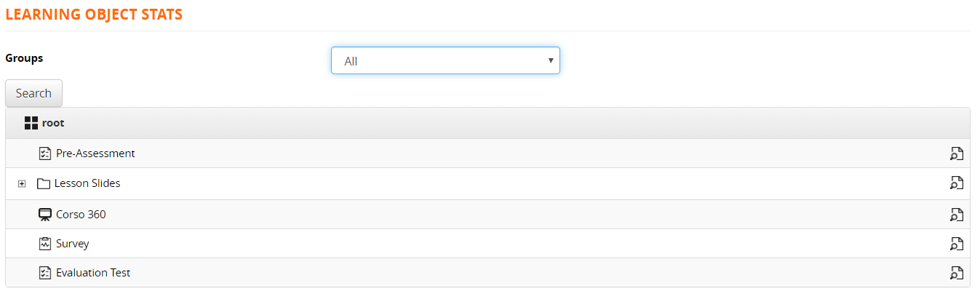Open stats icon for Corso 360 row
The image size is (980, 299).
pos(956,215)
